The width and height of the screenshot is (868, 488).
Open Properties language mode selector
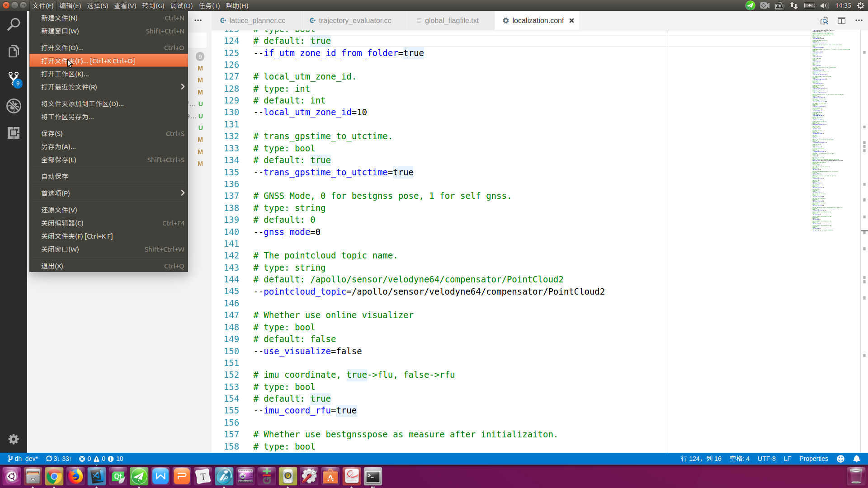click(813, 459)
